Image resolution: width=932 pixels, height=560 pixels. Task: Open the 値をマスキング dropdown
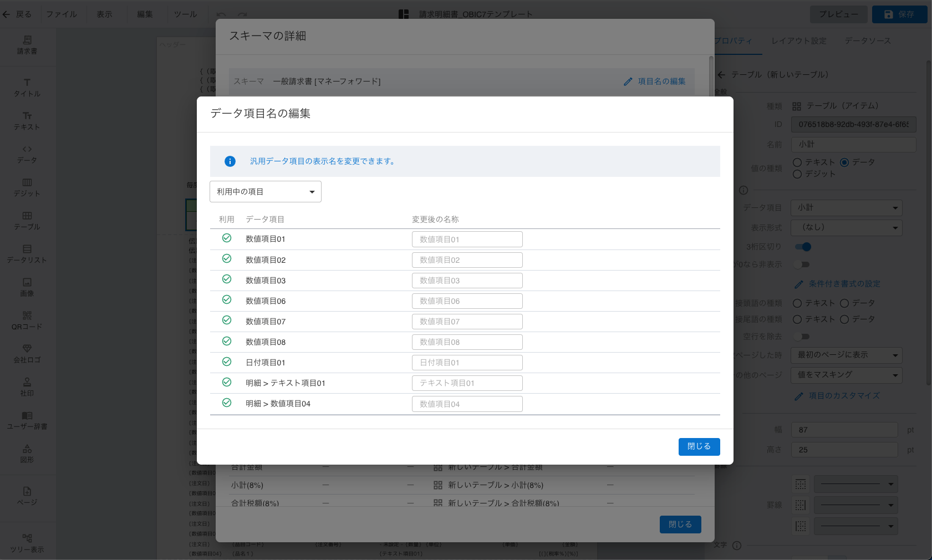(x=846, y=375)
